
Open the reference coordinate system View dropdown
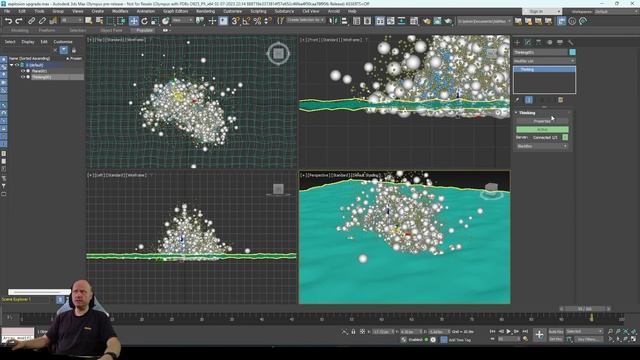(x=182, y=20)
